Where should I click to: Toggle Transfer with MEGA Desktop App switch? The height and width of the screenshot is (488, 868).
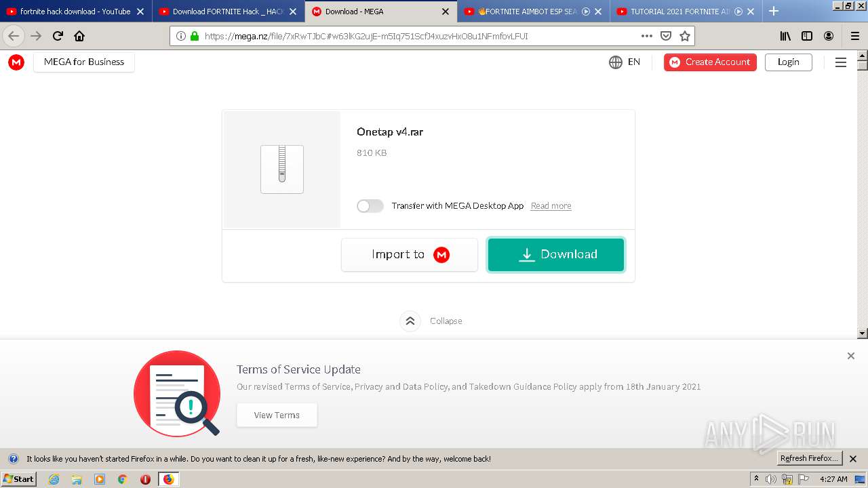click(x=370, y=206)
